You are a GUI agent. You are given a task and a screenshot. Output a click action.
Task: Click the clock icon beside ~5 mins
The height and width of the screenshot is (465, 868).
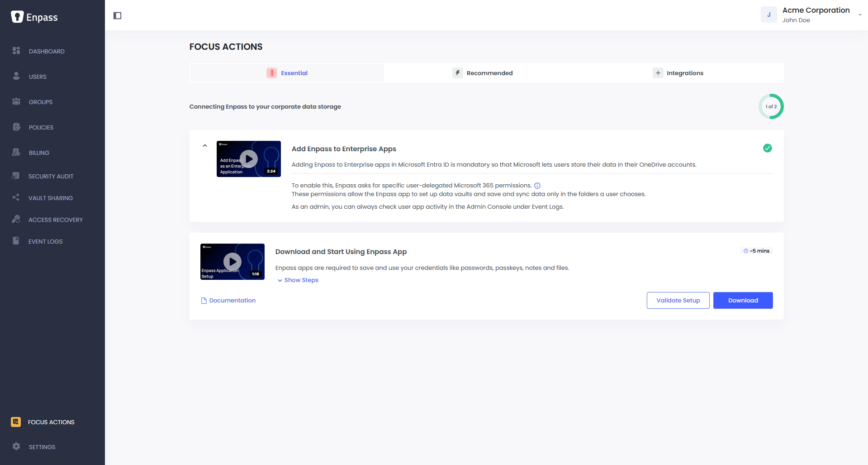tap(746, 251)
